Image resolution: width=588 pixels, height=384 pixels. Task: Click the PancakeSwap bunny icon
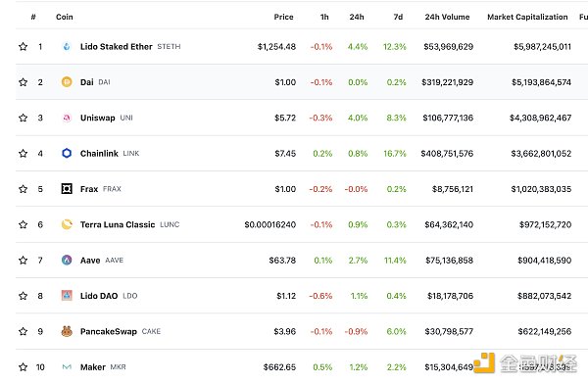(x=67, y=331)
